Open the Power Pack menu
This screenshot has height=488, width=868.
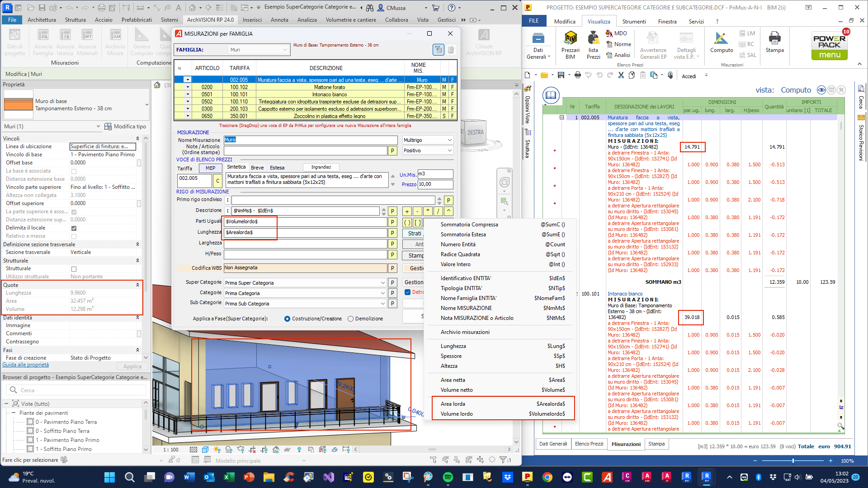(830, 45)
